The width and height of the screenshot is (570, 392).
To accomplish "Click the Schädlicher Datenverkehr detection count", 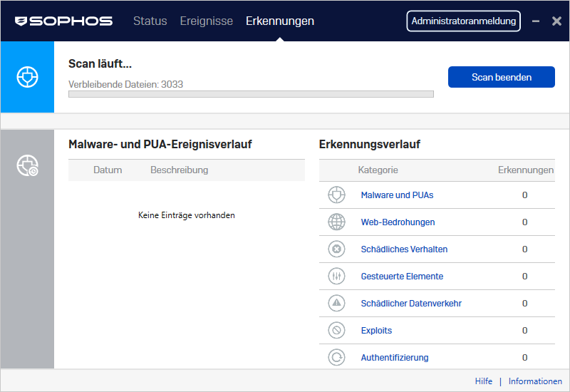I will point(524,304).
